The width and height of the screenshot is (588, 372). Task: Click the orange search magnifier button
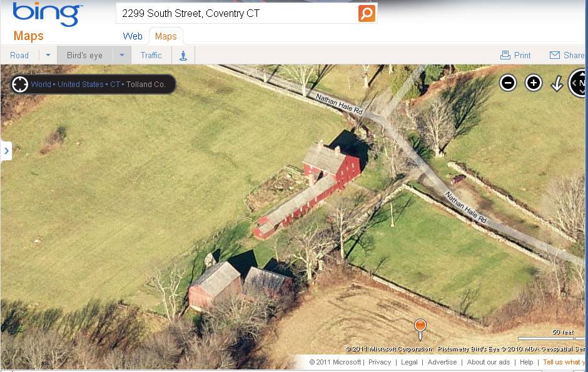point(367,14)
